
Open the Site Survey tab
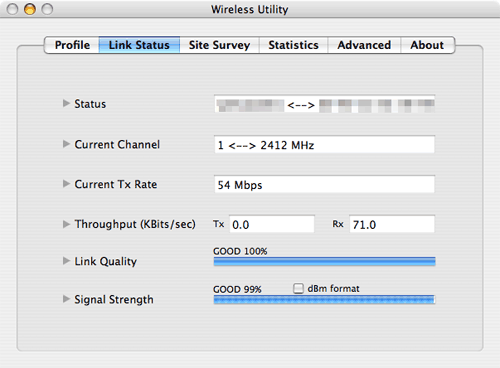click(220, 45)
